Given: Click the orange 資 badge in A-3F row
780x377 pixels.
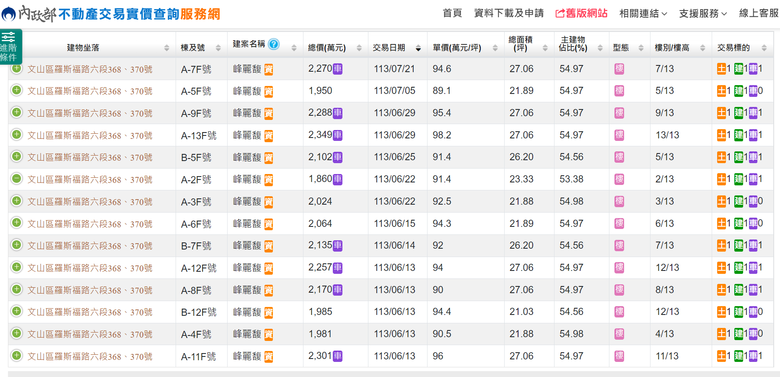Looking at the screenshot, I should tap(269, 202).
